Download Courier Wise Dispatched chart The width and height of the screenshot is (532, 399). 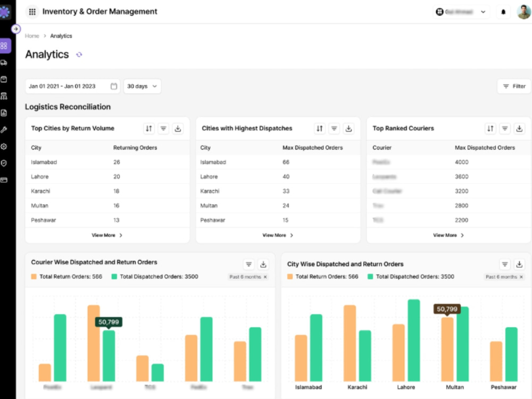[263, 264]
